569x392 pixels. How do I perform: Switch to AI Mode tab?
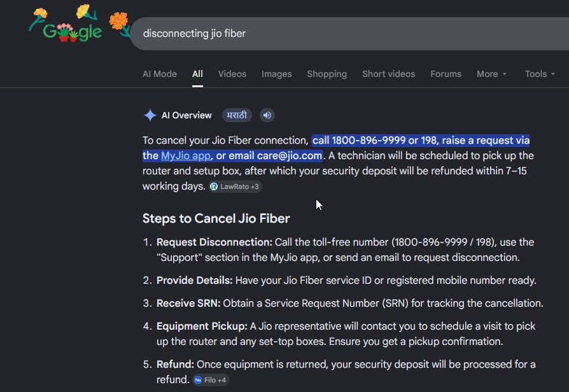[160, 74]
